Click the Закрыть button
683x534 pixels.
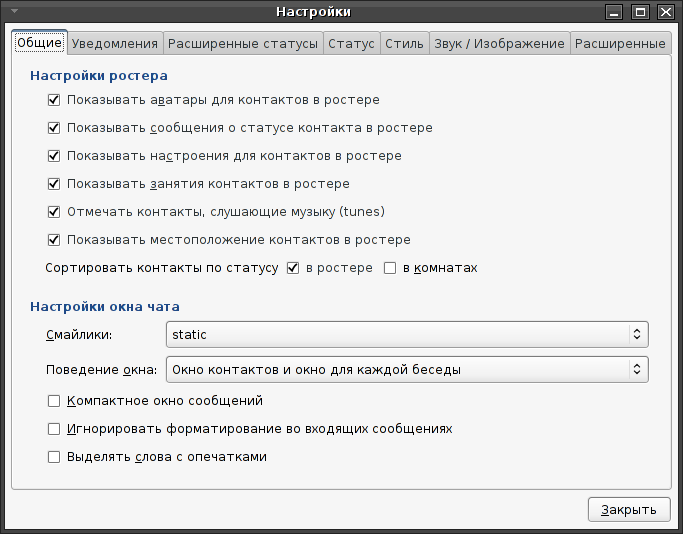629,510
